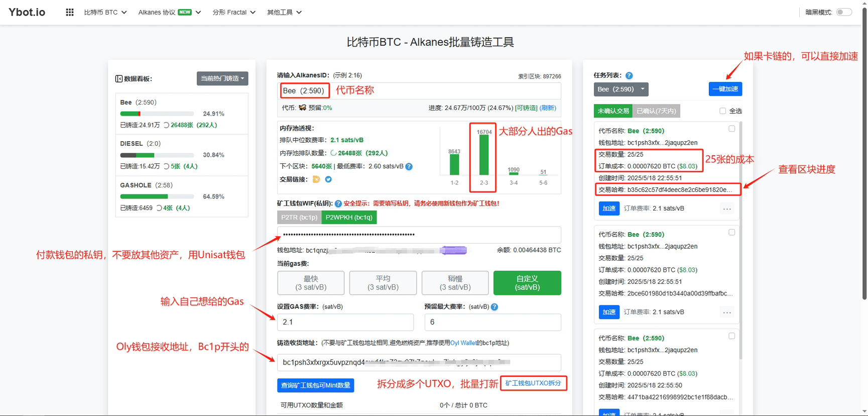Tick checkbox of task with hash 4471ba42
Screen dimensions: 868x416
coord(731,336)
